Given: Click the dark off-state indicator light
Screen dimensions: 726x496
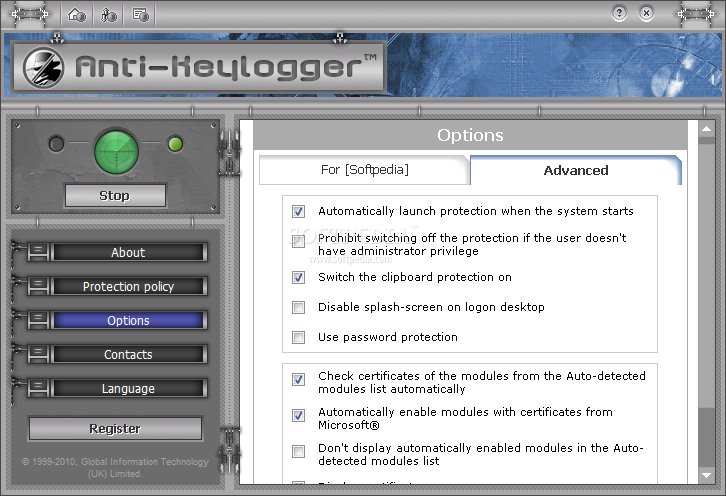Looking at the screenshot, I should [56, 144].
